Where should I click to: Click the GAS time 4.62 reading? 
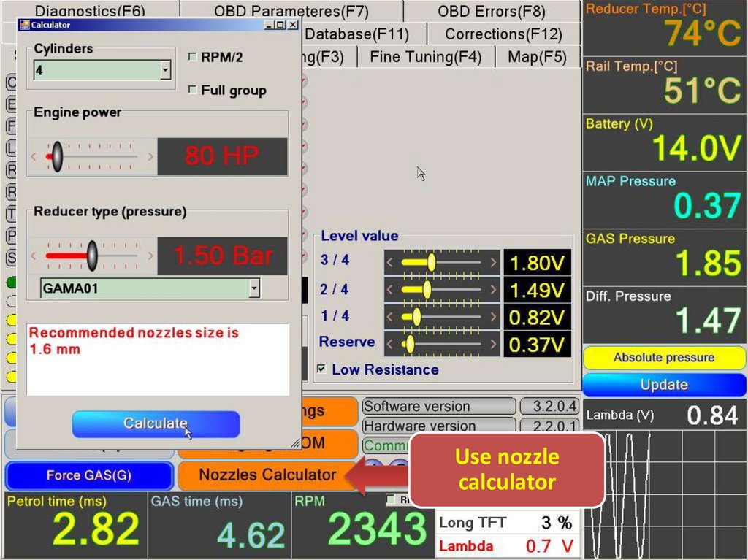click(251, 534)
